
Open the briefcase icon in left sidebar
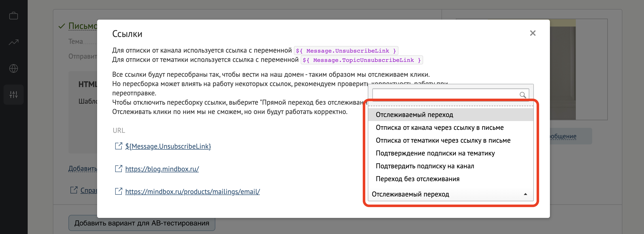click(14, 16)
